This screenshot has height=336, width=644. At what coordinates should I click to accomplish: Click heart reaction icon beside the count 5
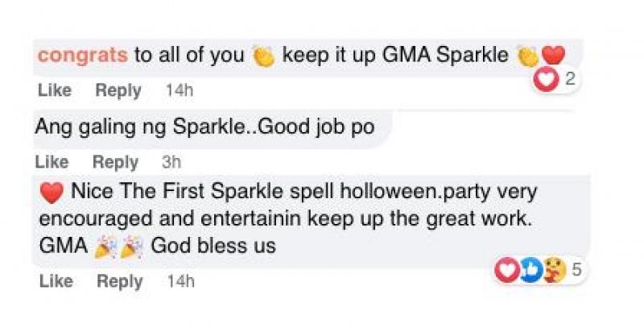(x=507, y=271)
